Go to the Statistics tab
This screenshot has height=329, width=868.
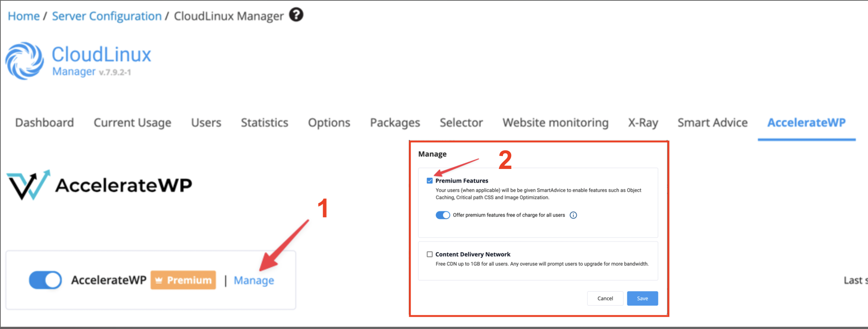click(264, 123)
